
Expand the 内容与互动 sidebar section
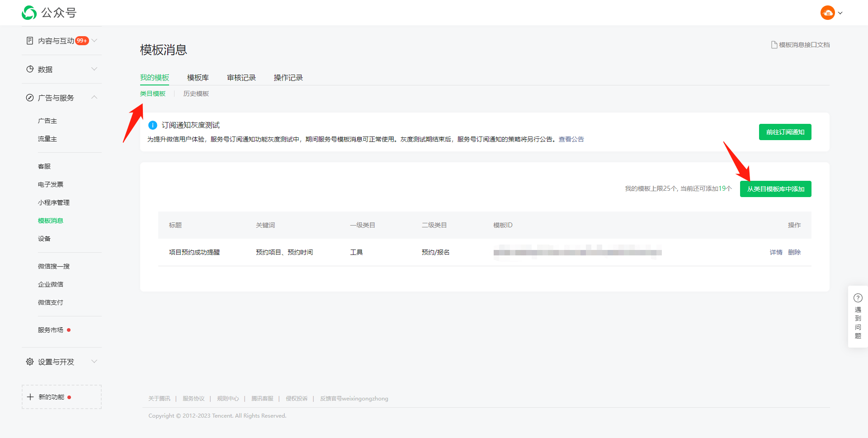click(x=94, y=41)
